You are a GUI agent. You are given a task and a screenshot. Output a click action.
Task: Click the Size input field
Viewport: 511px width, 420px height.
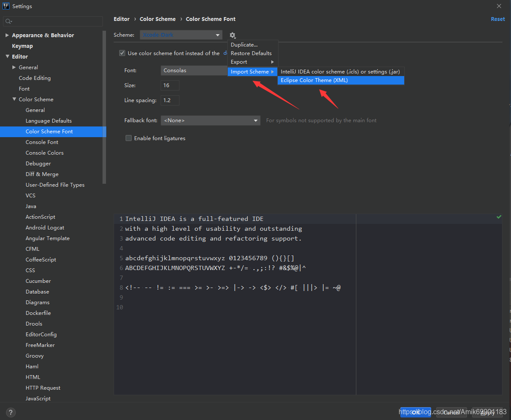pos(170,85)
